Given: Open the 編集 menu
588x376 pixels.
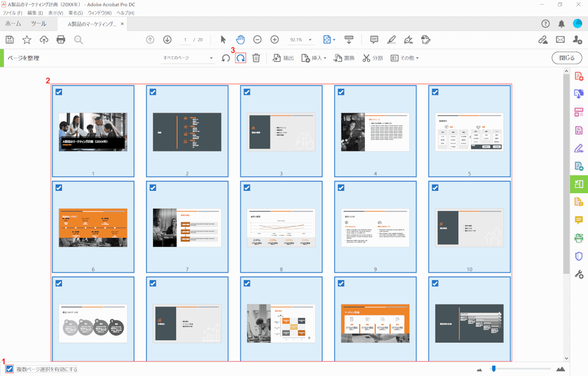Looking at the screenshot, I should click(x=35, y=13).
